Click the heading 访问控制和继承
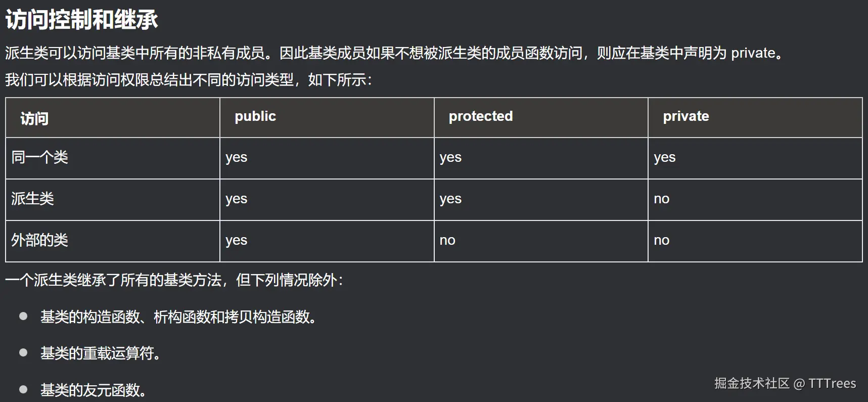The height and width of the screenshot is (402, 868). (81, 20)
